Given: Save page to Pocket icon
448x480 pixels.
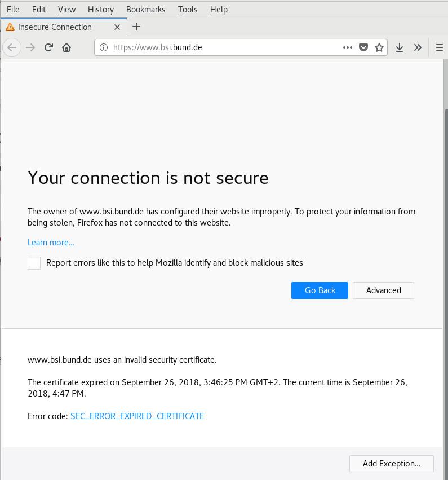Looking at the screenshot, I should 364,47.
